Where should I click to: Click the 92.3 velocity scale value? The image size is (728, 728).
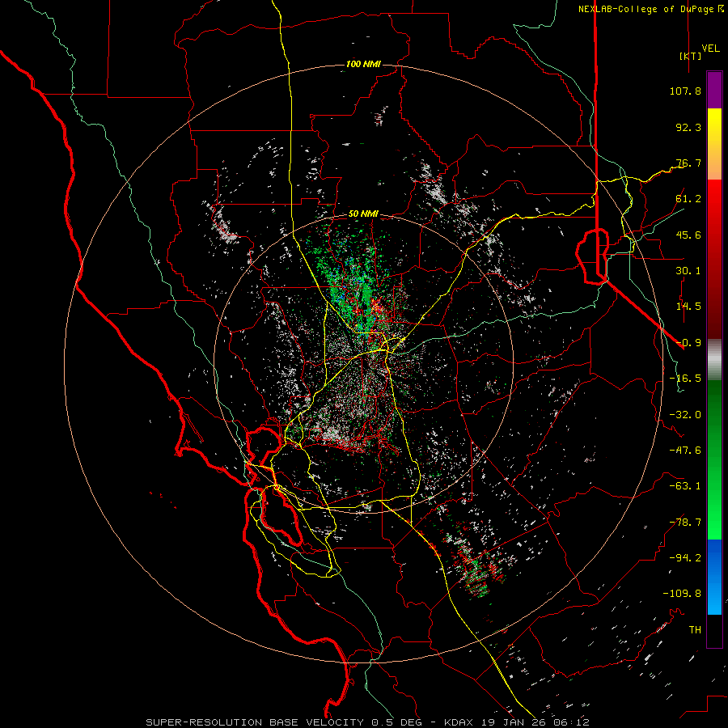[688, 127]
